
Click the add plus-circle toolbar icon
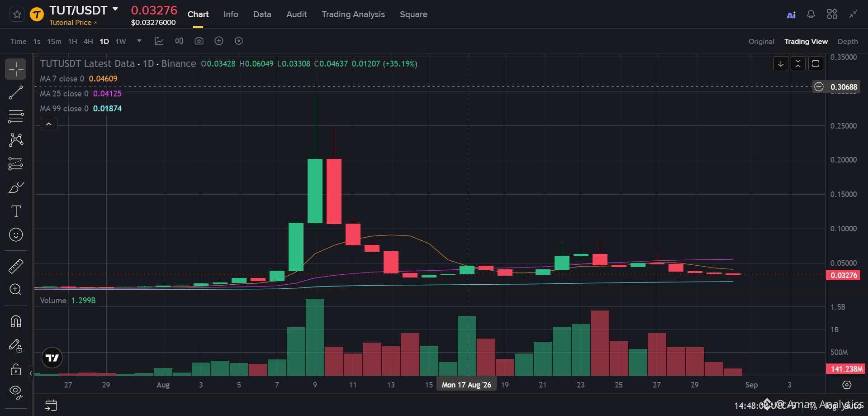point(219,41)
